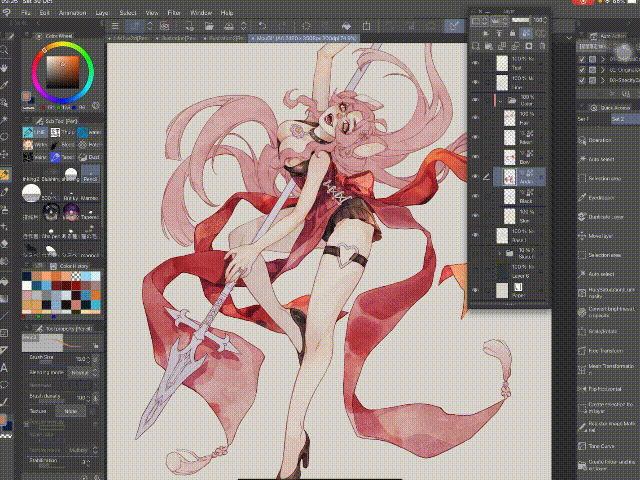
Task: Click Rotate/Rotate quick access entry
Action: coord(602,331)
